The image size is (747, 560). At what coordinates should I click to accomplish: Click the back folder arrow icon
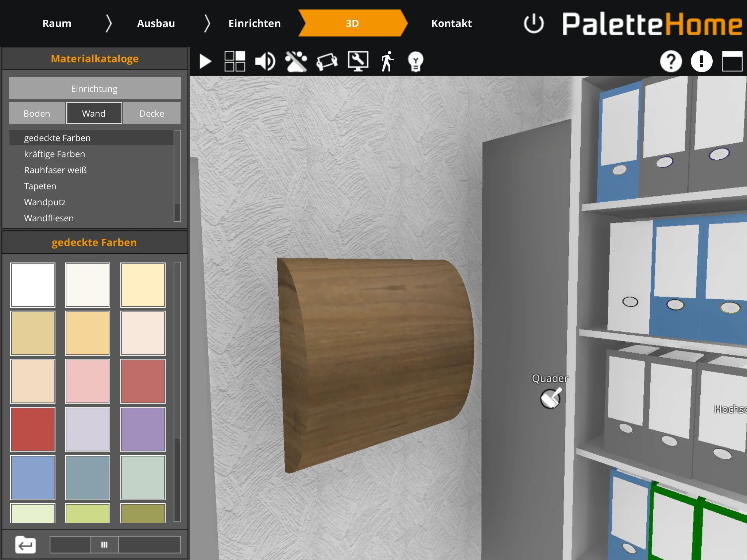(26, 545)
